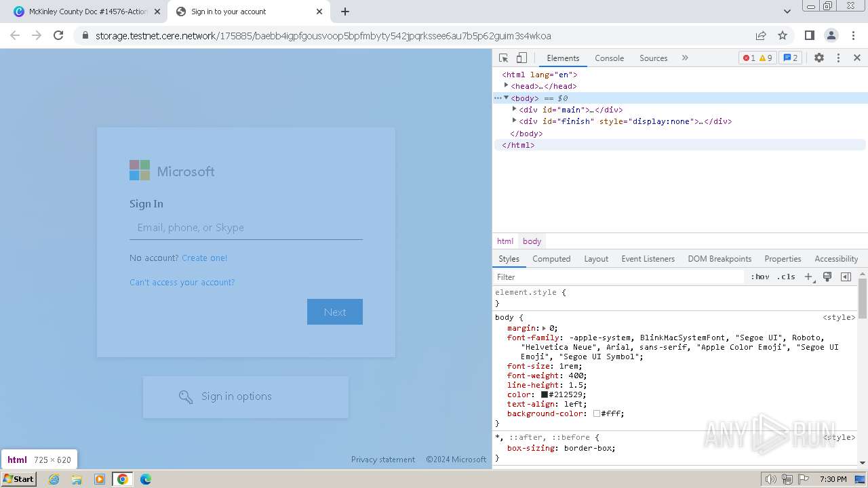Bookmark this tab star icon

point(783,35)
